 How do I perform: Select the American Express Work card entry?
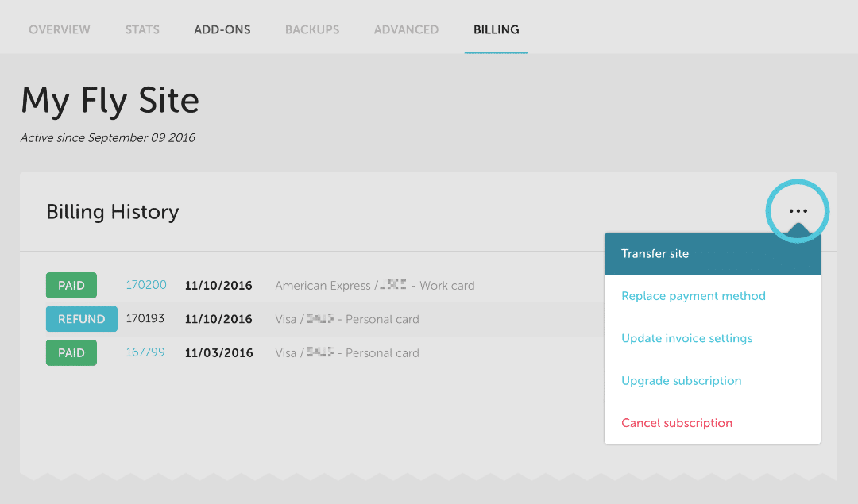374,286
